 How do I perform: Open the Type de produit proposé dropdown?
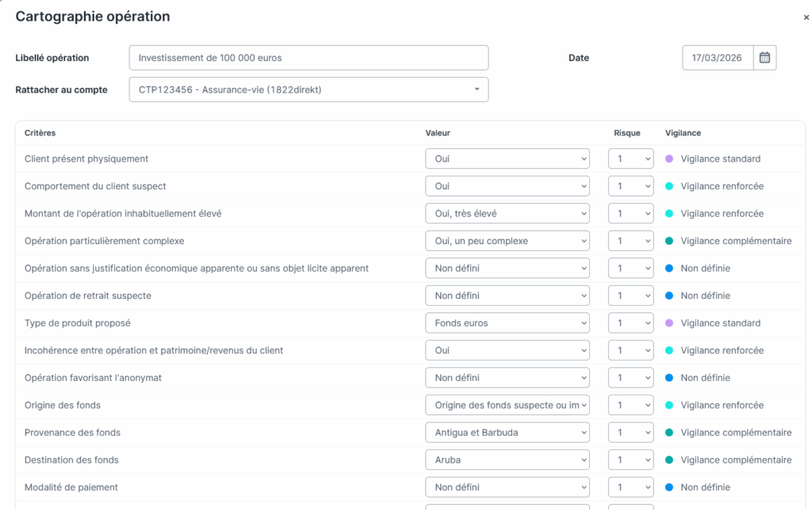pos(507,323)
